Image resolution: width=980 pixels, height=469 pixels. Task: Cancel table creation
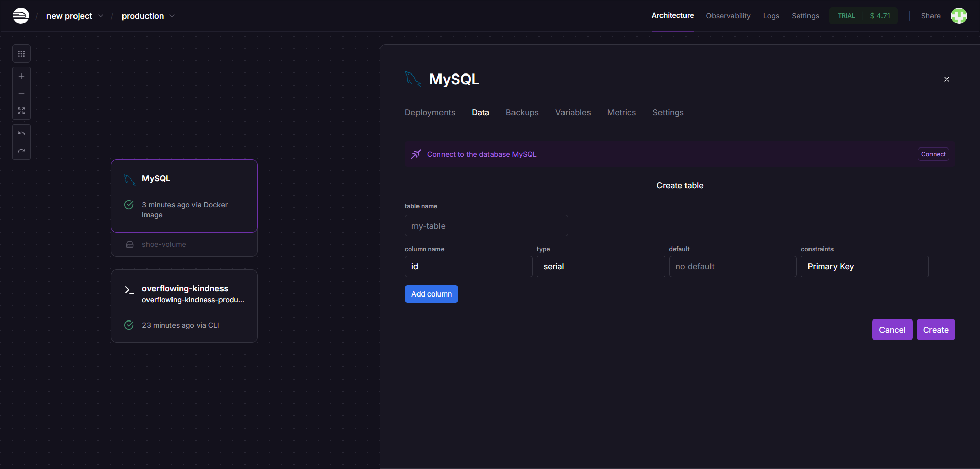pyautogui.click(x=892, y=330)
